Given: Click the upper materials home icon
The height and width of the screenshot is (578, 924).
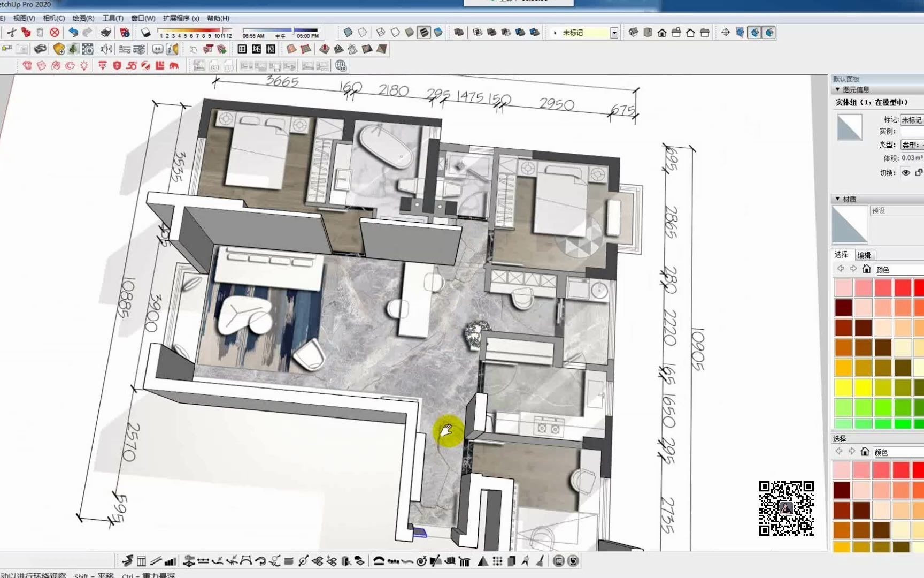Looking at the screenshot, I should click(x=867, y=269).
